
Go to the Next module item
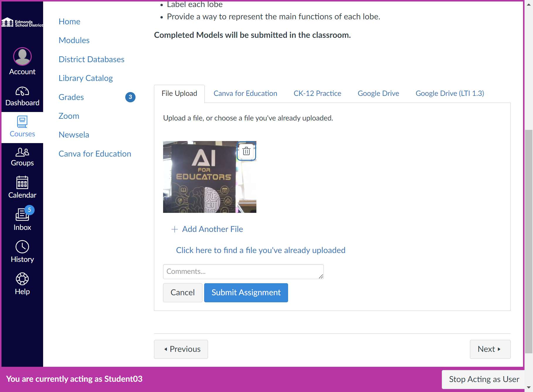point(490,349)
